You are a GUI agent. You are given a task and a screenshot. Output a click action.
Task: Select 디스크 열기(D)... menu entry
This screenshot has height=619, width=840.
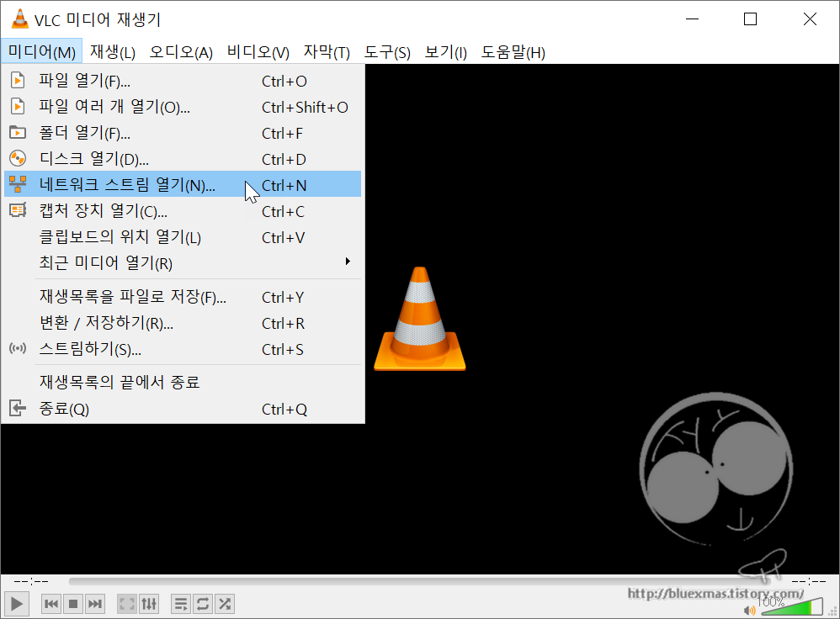183,159
